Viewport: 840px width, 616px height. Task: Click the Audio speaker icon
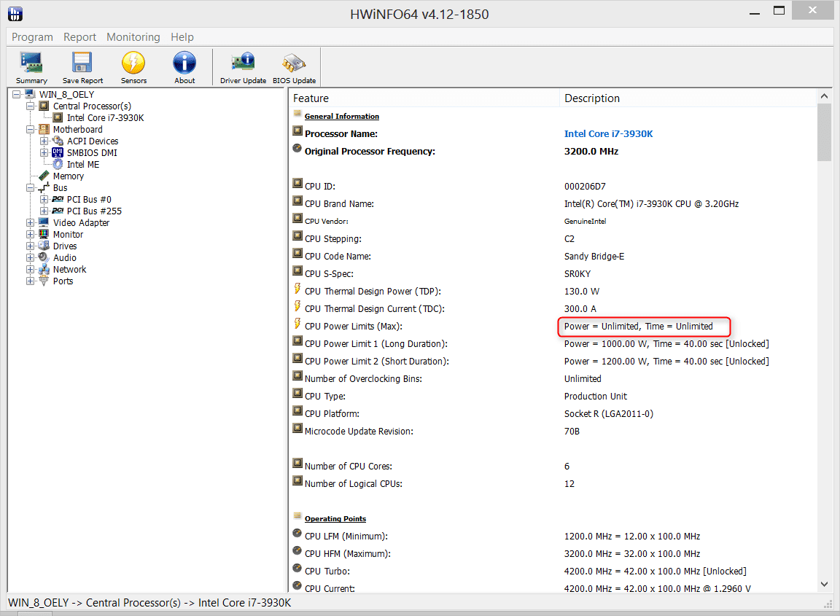44,257
